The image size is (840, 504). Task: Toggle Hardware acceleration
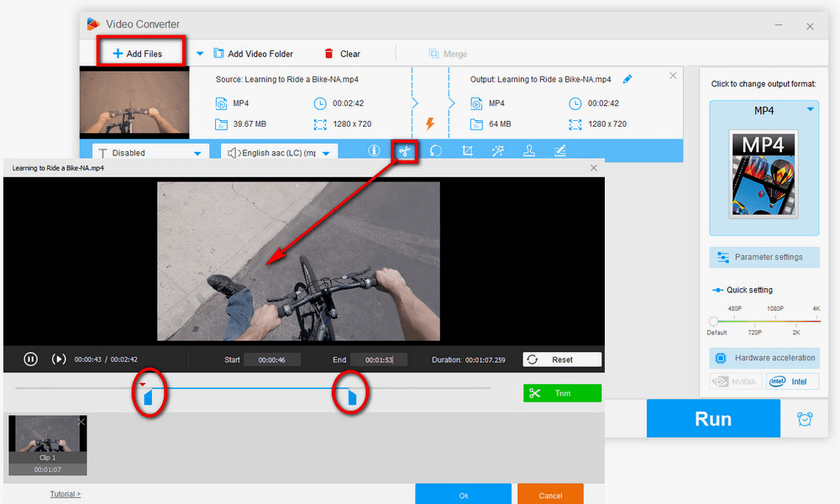click(x=764, y=358)
